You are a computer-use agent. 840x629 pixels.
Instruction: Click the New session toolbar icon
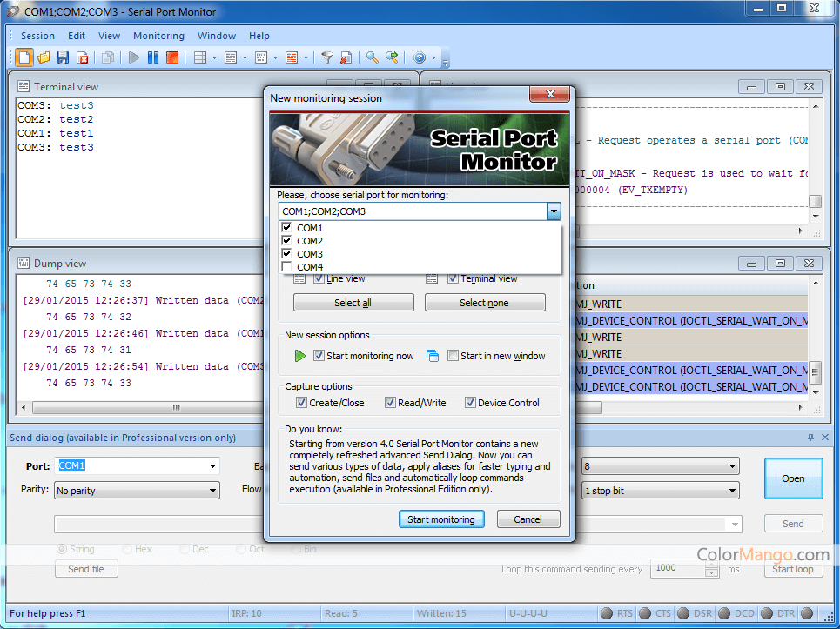tap(24, 57)
